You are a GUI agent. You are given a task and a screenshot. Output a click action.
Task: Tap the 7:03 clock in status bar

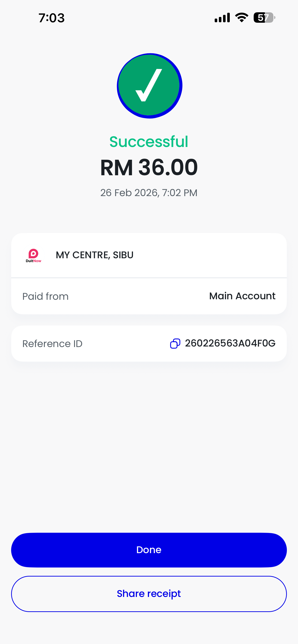pyautogui.click(x=52, y=18)
